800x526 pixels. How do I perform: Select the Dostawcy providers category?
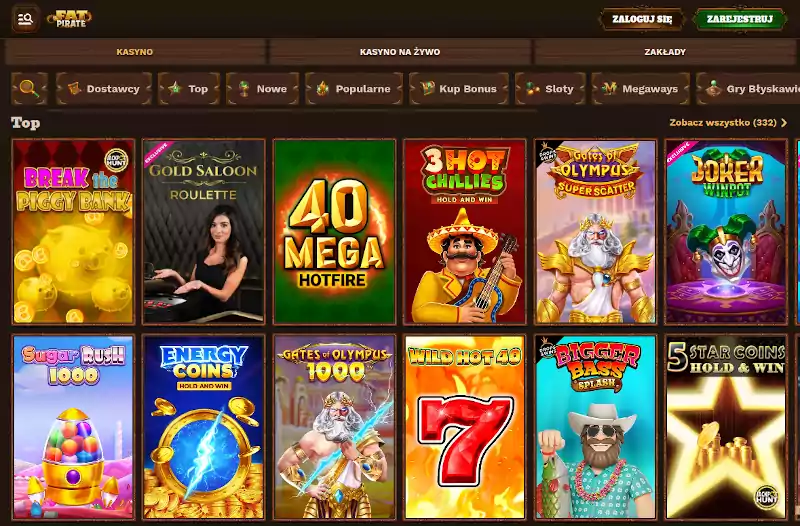pyautogui.click(x=104, y=89)
